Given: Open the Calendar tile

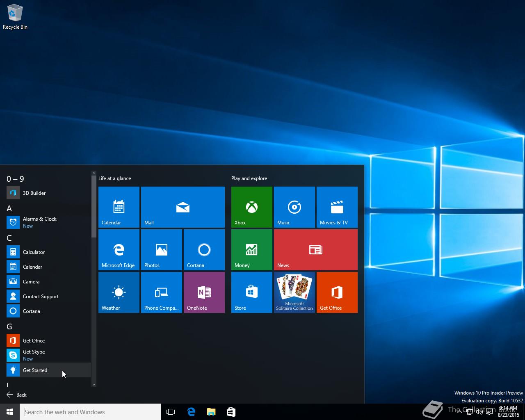Looking at the screenshot, I should 119,207.
